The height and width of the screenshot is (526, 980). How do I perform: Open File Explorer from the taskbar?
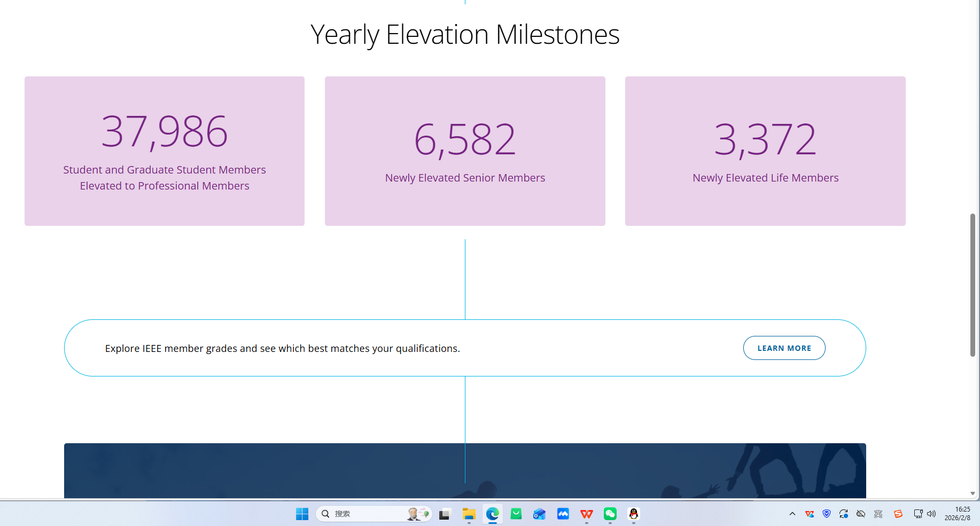pyautogui.click(x=469, y=514)
